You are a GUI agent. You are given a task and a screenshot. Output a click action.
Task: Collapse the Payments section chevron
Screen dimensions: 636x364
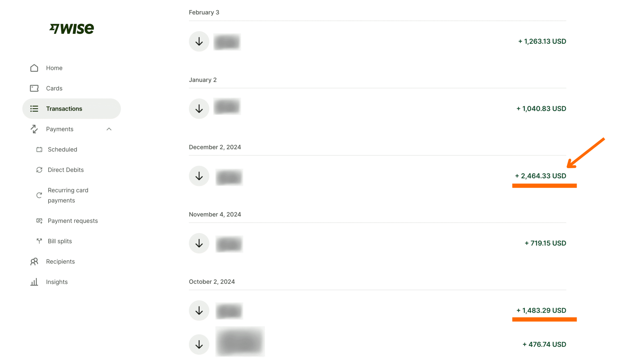point(109,129)
